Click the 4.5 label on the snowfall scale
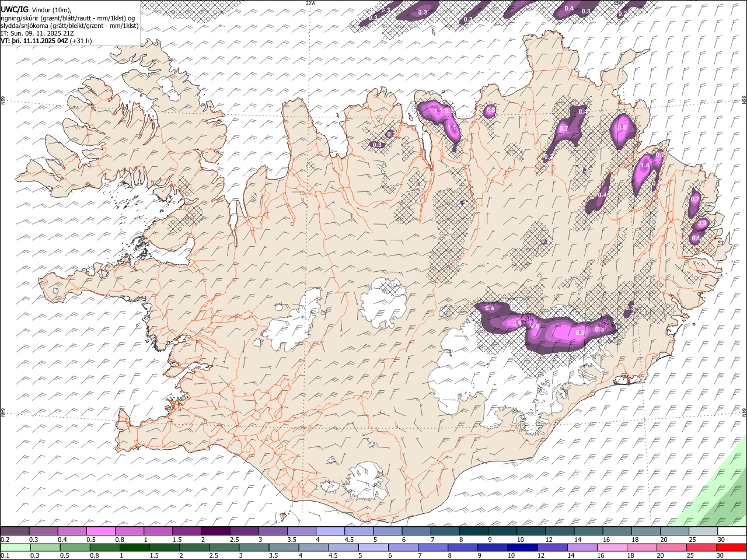The image size is (747, 560). click(x=349, y=540)
